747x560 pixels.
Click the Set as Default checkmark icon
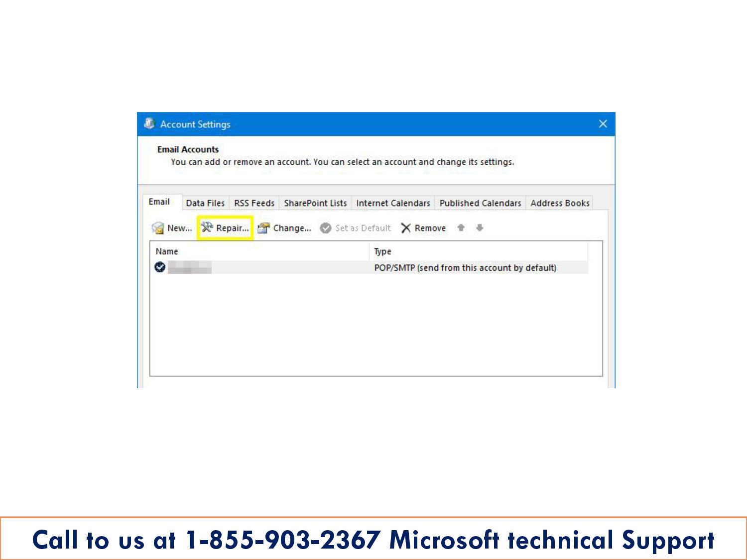pyautogui.click(x=326, y=228)
